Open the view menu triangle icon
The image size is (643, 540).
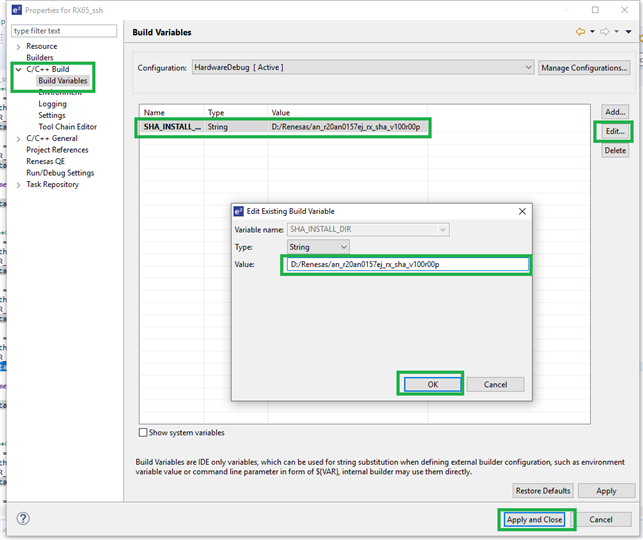627,32
